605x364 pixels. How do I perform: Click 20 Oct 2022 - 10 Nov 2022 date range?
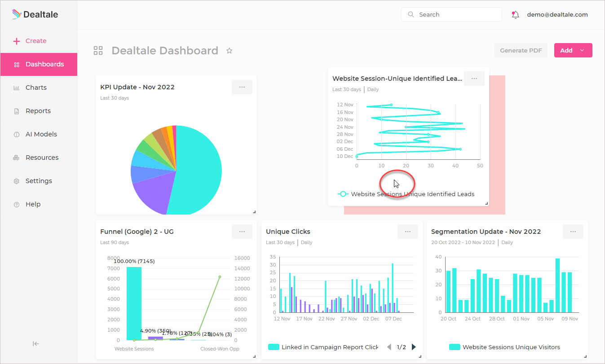coord(463,242)
